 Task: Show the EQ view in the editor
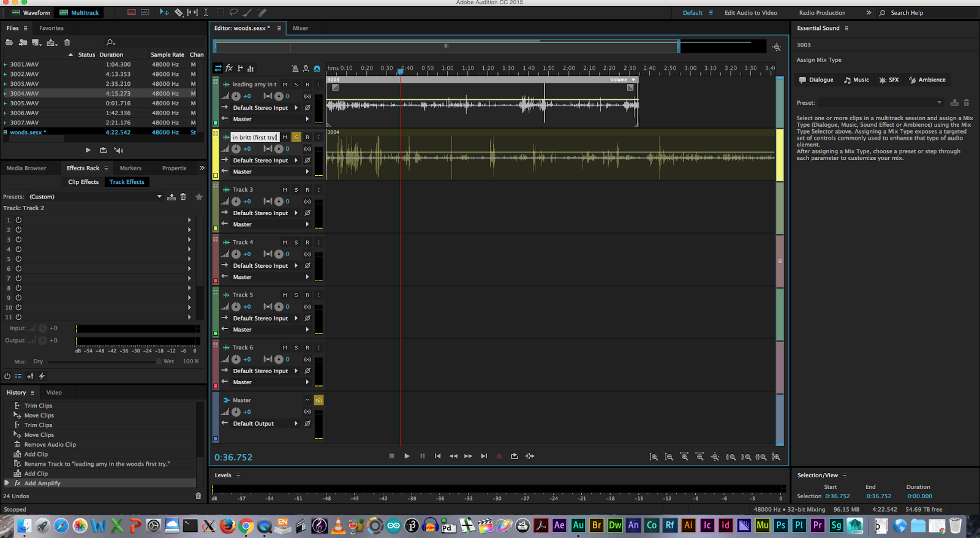click(x=251, y=68)
